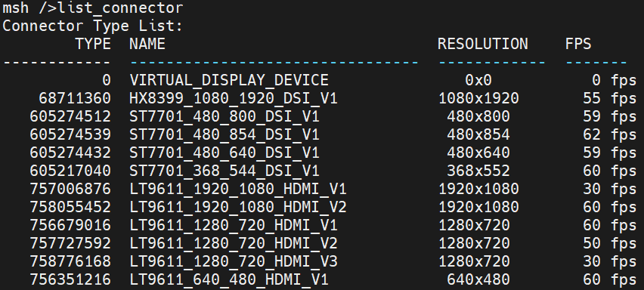
Task: Select type number 757727592
Action: click(x=70, y=243)
